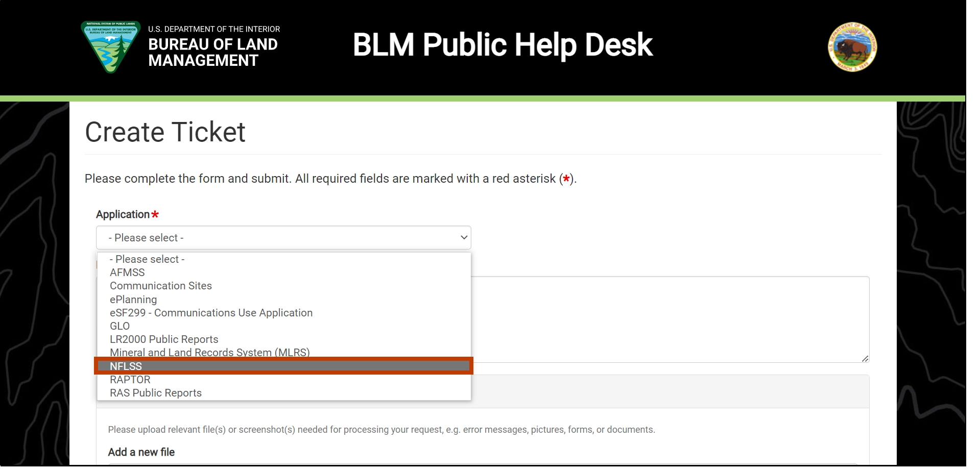Viewport: 980px width, 470px height.
Task: Click the BLM triangle logo in the header
Action: click(110, 47)
